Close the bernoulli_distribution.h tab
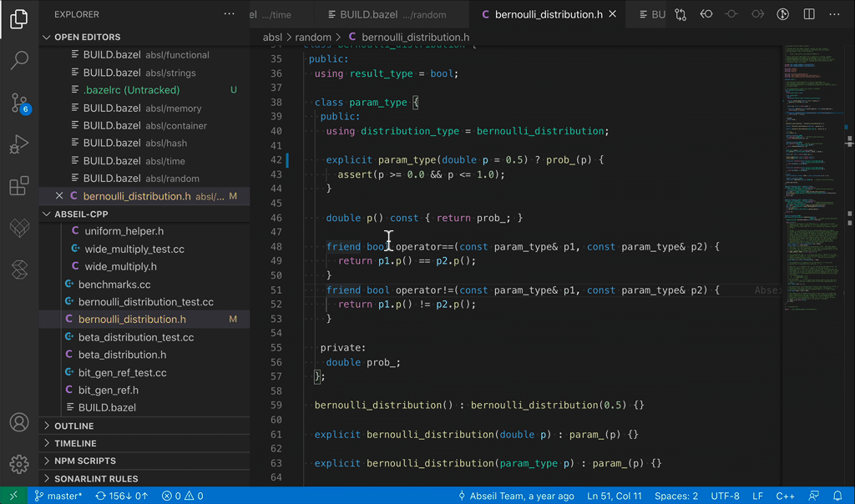Image resolution: width=855 pixels, height=504 pixels. (x=613, y=14)
